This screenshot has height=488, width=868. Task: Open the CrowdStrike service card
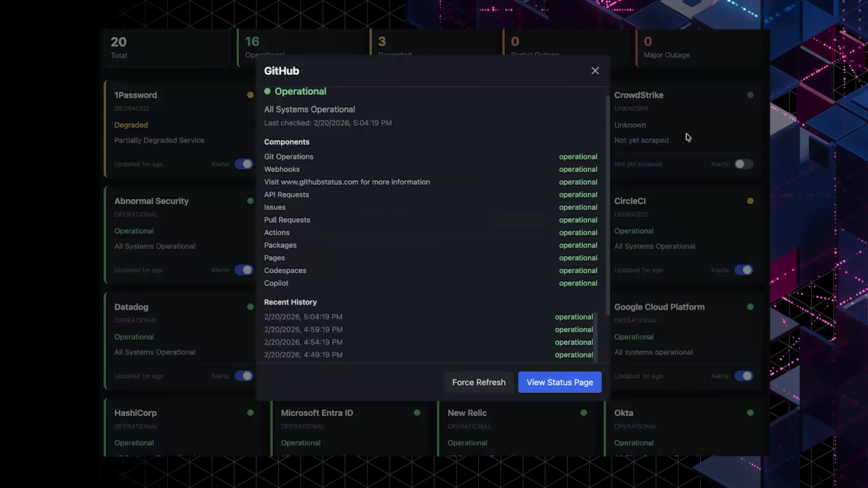click(x=687, y=129)
